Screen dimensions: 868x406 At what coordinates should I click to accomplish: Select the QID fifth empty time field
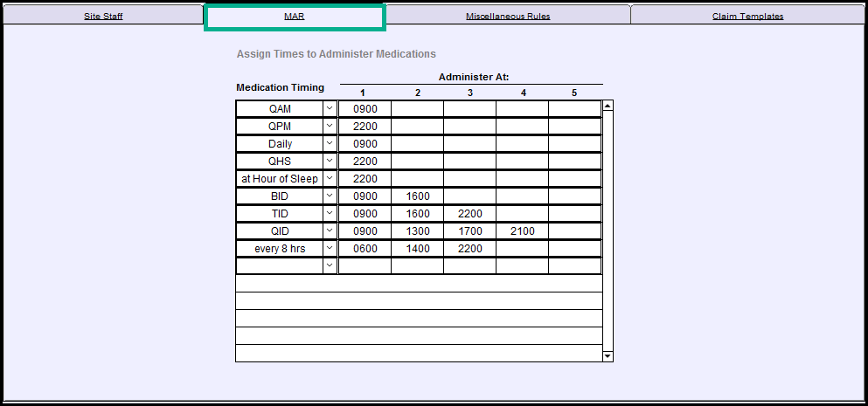point(574,231)
